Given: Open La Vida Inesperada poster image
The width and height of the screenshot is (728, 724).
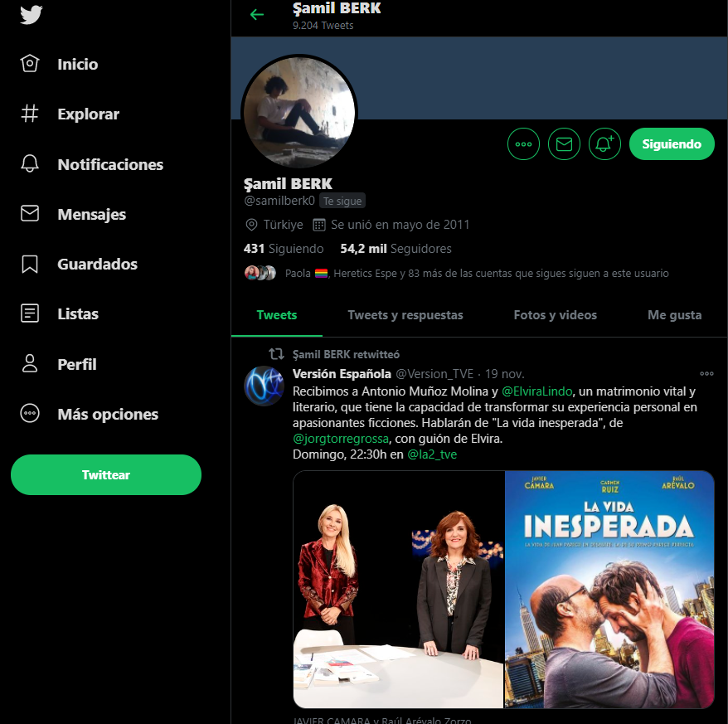Looking at the screenshot, I should coord(609,590).
